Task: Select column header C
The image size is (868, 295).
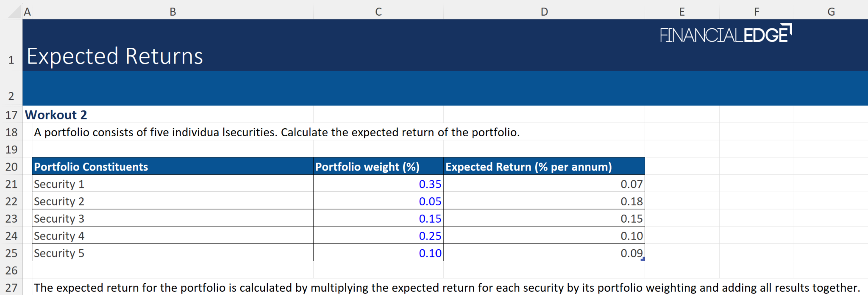Action: [378, 11]
